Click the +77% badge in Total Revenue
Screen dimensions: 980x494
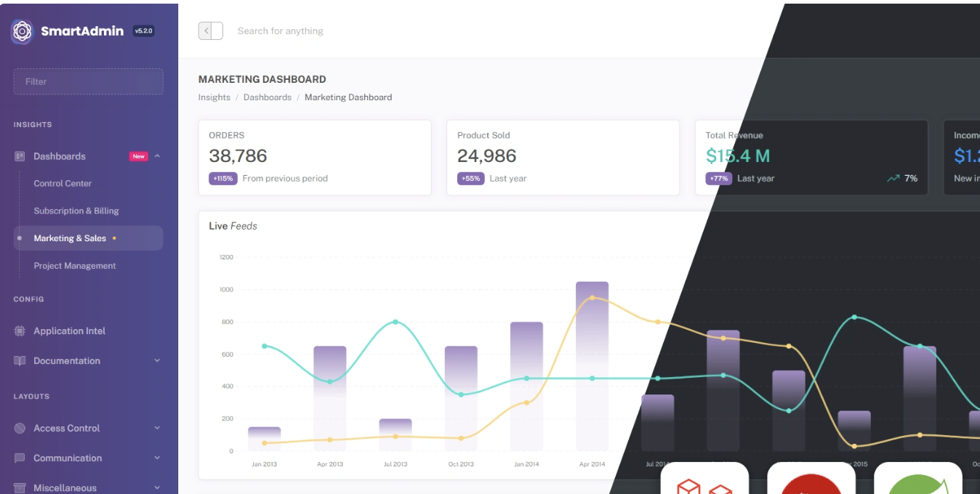click(719, 178)
